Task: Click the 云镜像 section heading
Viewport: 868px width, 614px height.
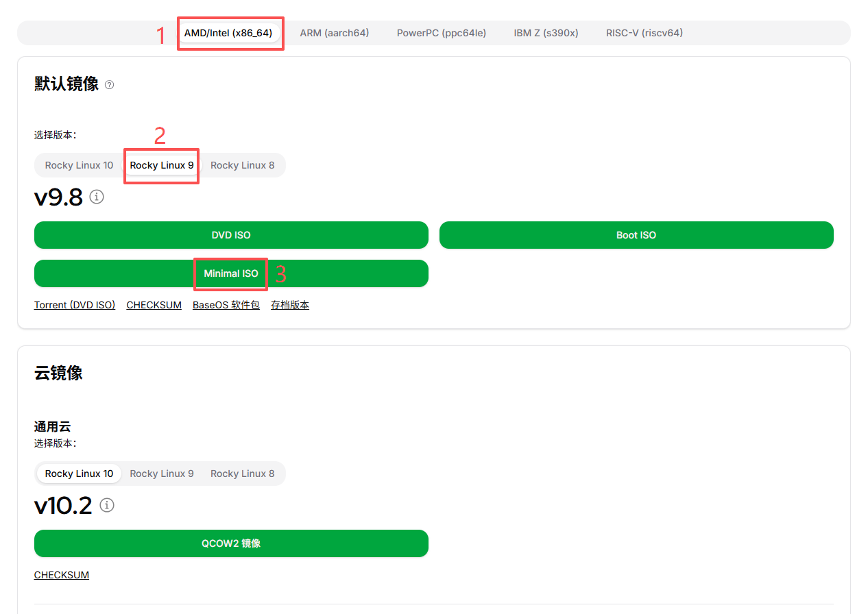Action: click(58, 373)
